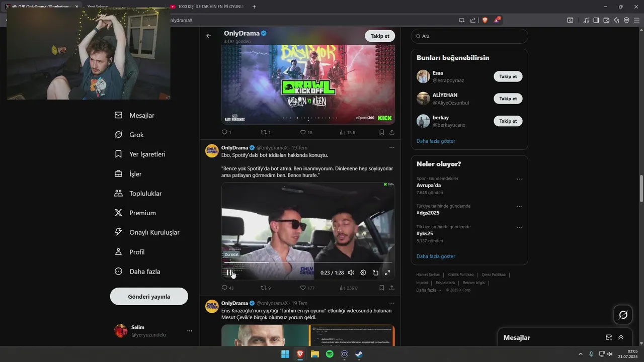Open the Brave Wallet icon

click(x=606, y=20)
